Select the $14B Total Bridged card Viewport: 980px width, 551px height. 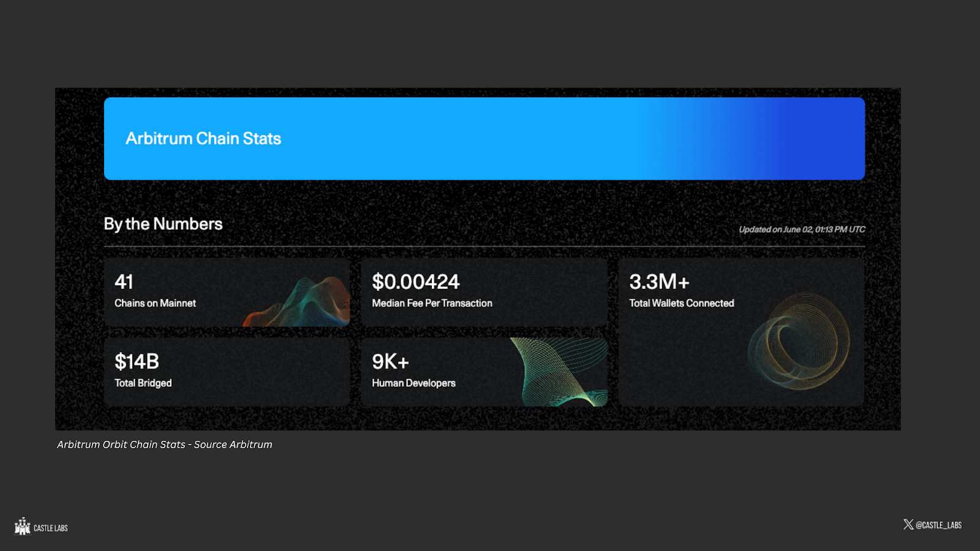point(227,372)
